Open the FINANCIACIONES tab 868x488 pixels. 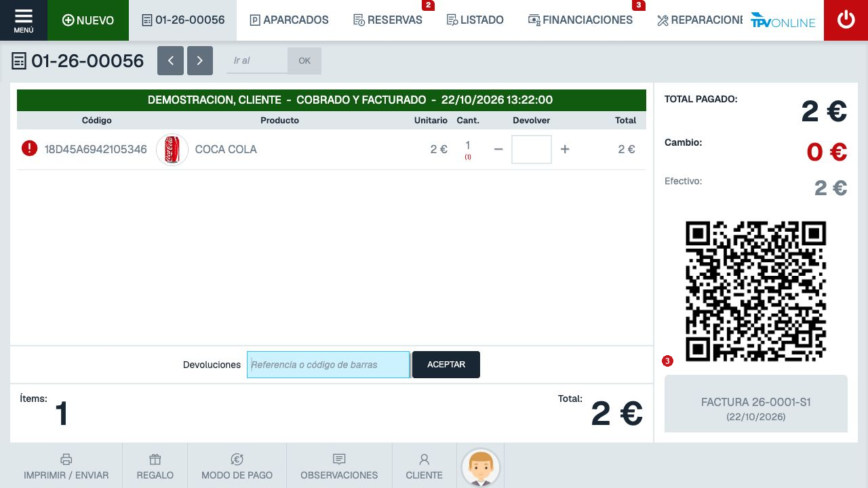point(580,20)
